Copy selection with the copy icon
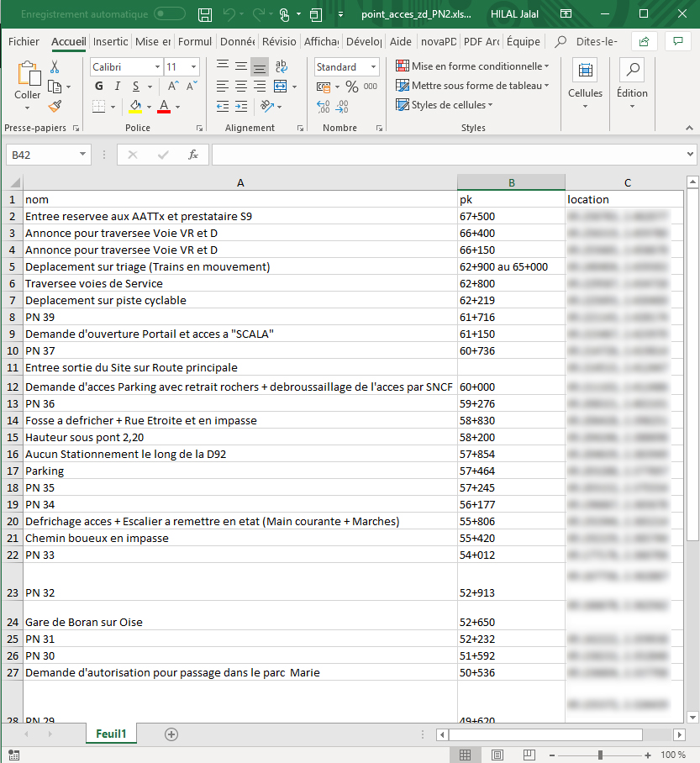This screenshot has height=763, width=700. [x=55, y=87]
